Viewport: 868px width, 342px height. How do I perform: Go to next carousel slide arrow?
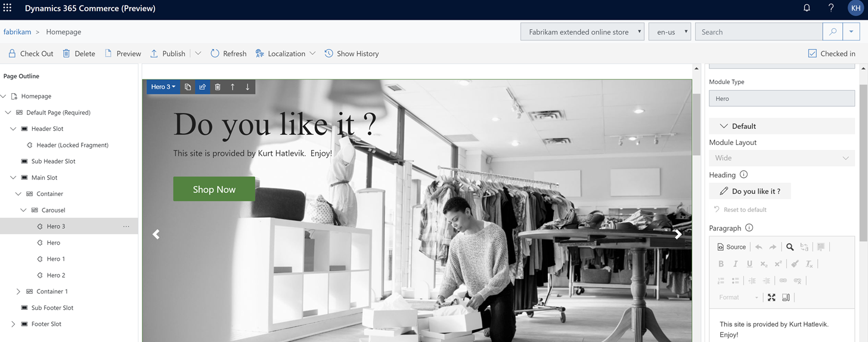[678, 235]
